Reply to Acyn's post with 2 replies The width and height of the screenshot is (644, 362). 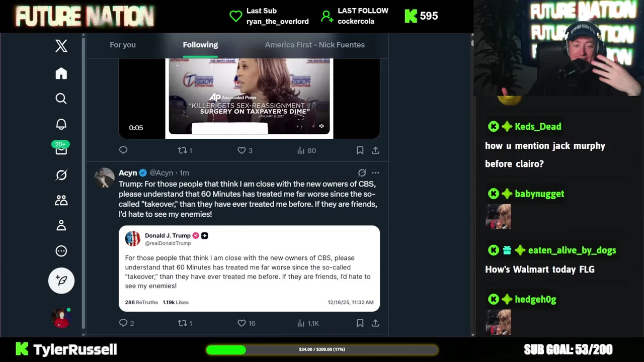(x=126, y=323)
